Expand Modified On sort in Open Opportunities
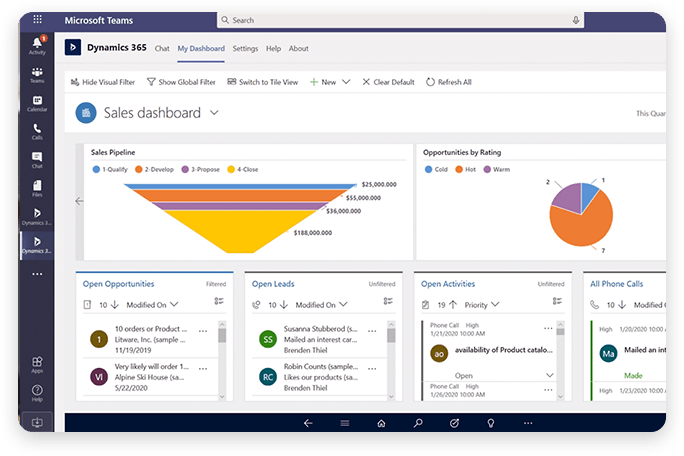This screenshot has width=684, height=456. 174,304
